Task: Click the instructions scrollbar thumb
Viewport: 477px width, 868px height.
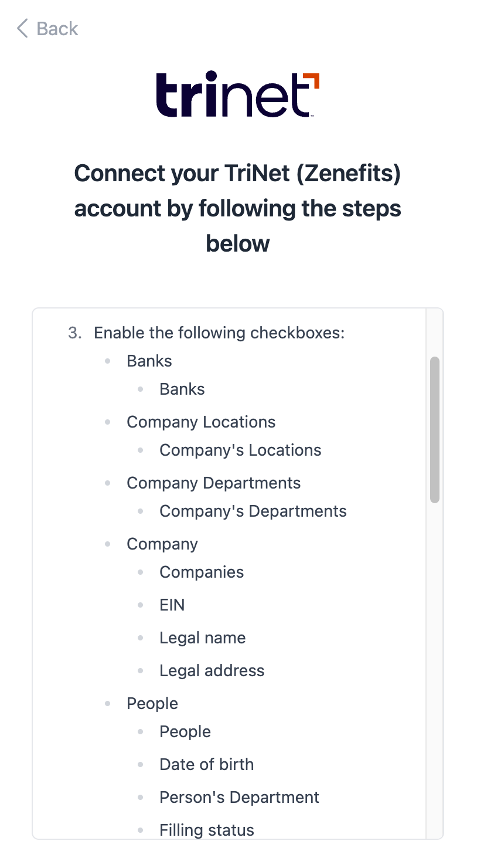Action: 434,429
